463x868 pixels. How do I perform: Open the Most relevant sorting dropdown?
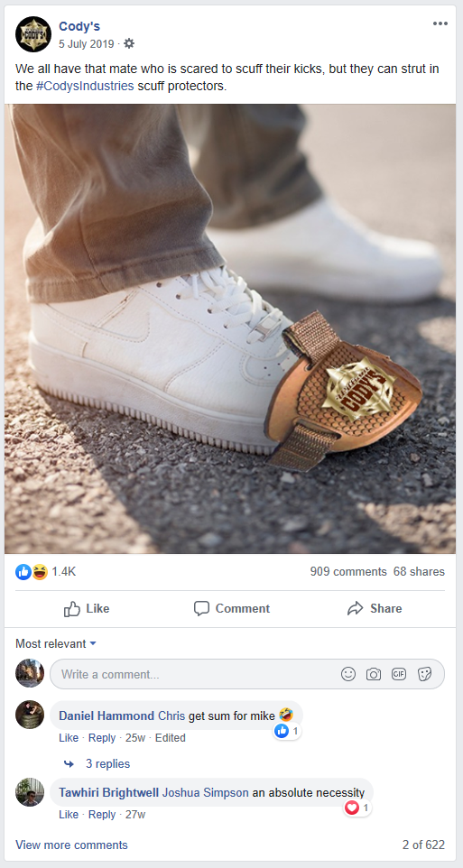coord(56,644)
